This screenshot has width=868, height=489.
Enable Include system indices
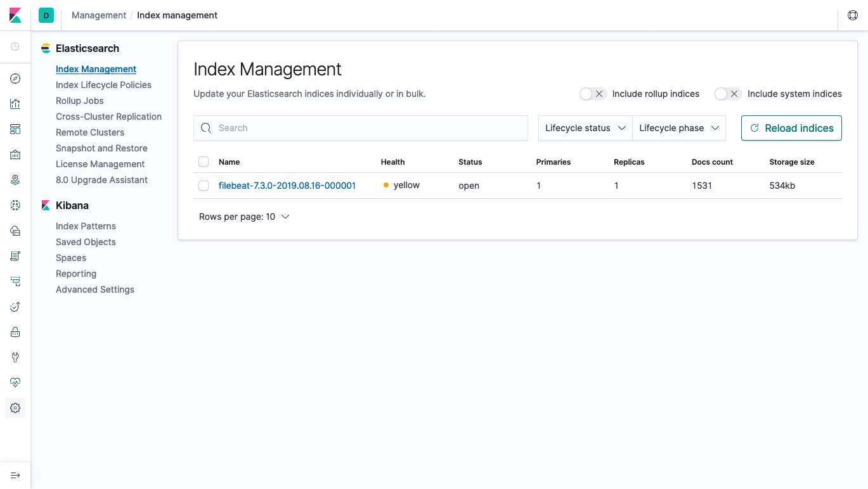tap(727, 93)
